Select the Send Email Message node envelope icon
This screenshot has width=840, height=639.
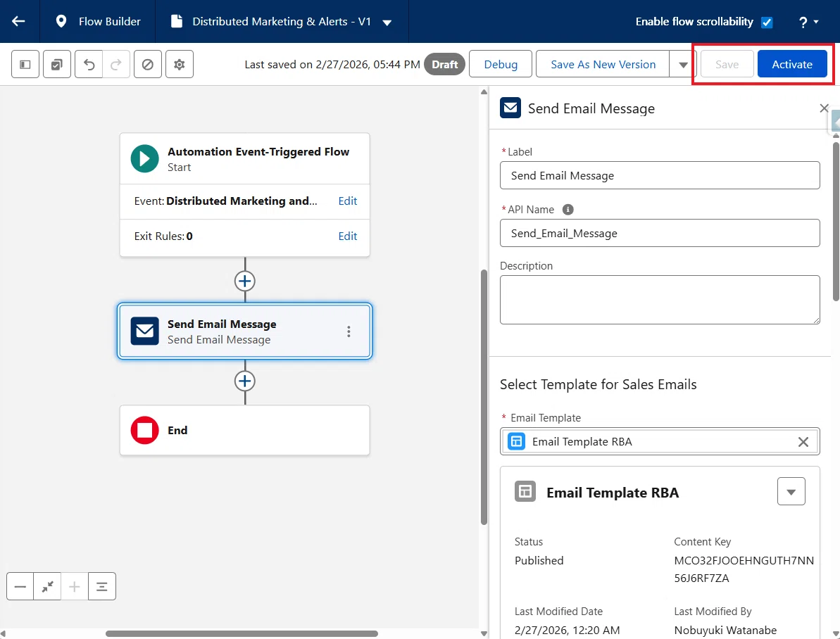click(144, 331)
